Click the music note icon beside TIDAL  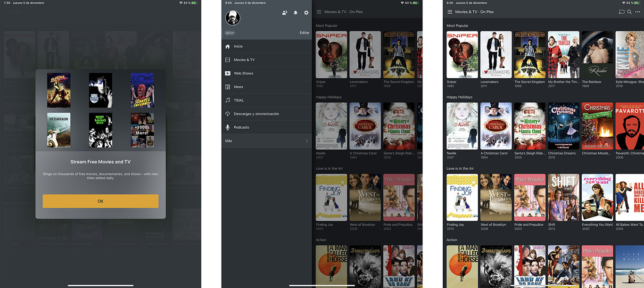[x=228, y=100]
